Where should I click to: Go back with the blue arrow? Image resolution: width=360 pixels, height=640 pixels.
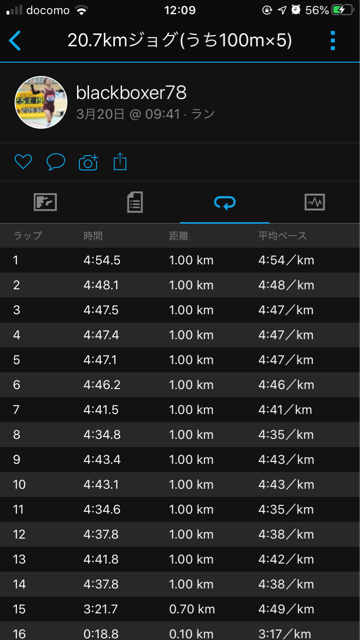tap(15, 41)
